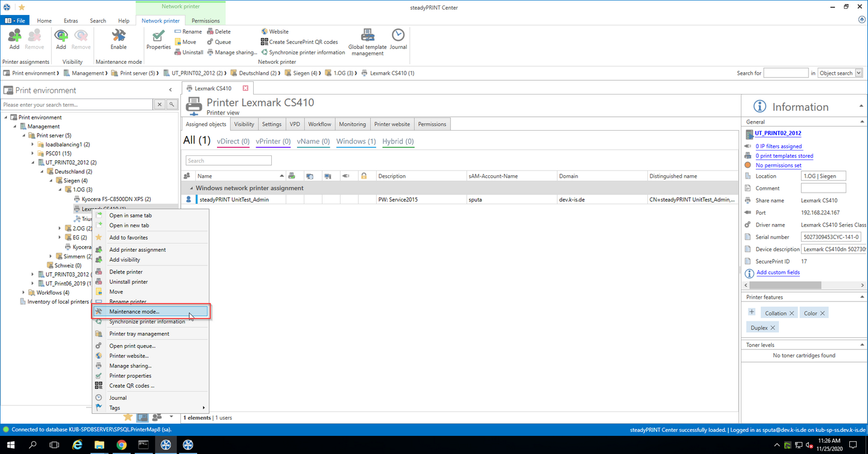
Task: Click the ribbon Delete command
Action: pos(218,31)
